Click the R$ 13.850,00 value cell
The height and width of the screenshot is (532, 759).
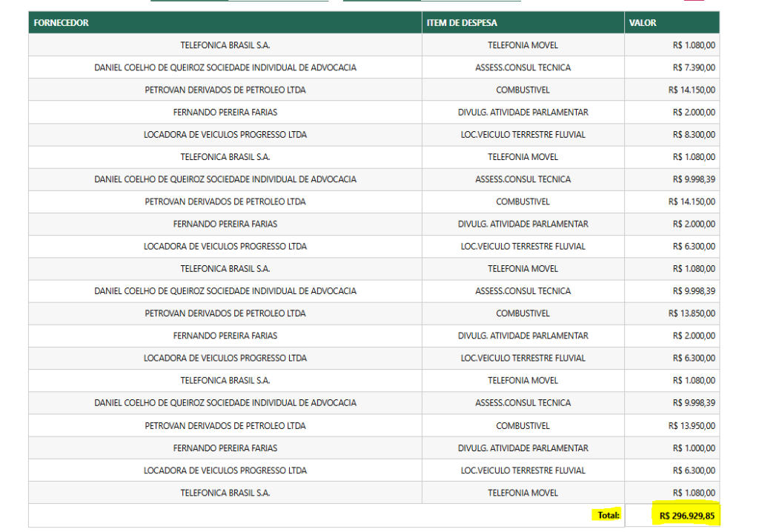(x=692, y=313)
